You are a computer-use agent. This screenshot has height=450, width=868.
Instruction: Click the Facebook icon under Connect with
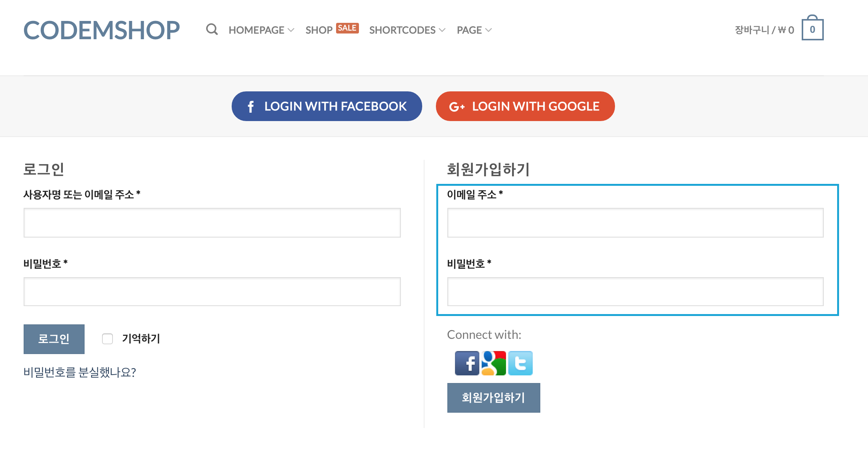pos(467,364)
